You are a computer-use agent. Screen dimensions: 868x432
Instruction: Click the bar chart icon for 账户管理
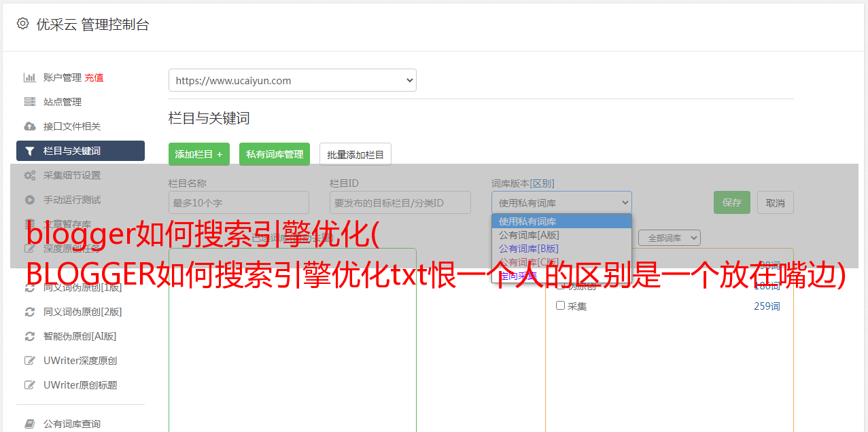coord(30,77)
